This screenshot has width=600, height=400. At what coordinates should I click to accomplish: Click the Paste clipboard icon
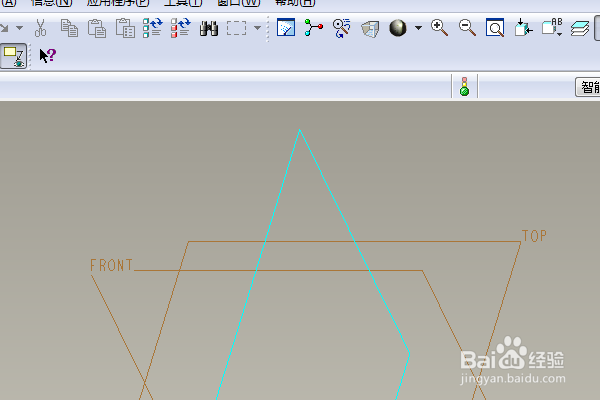(x=97, y=28)
